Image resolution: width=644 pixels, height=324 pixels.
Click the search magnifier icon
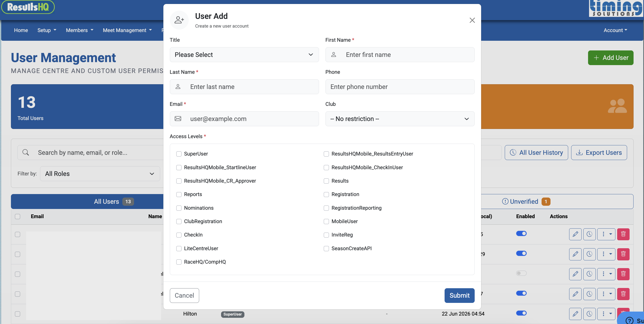26,152
